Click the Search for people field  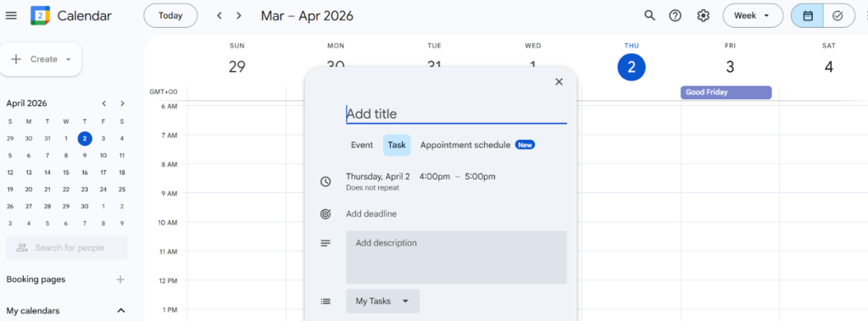[67, 248]
